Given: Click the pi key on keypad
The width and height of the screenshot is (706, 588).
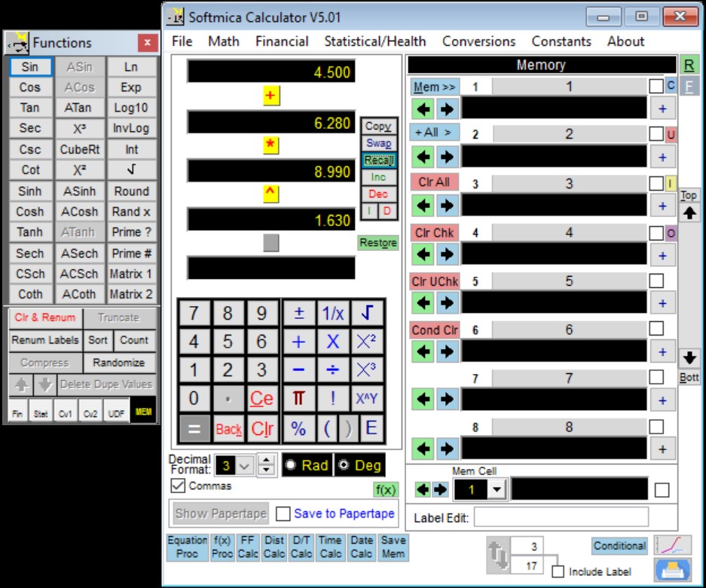Looking at the screenshot, I should (298, 398).
